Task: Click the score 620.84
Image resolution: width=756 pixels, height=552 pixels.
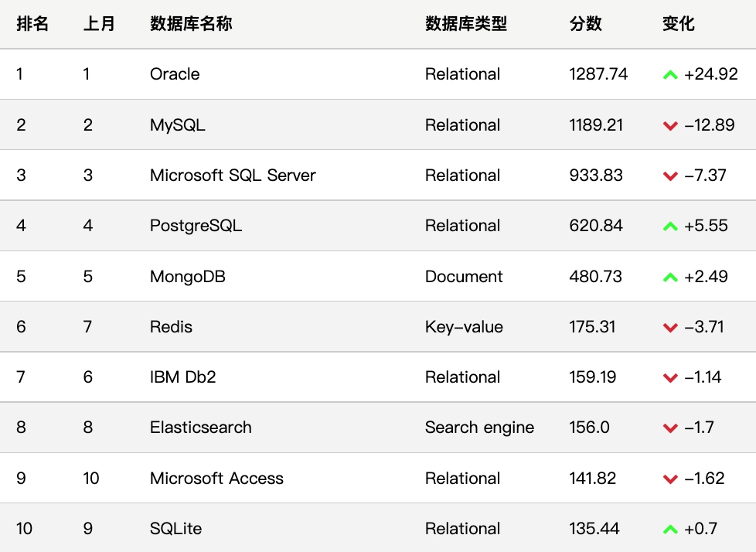Action: point(596,226)
